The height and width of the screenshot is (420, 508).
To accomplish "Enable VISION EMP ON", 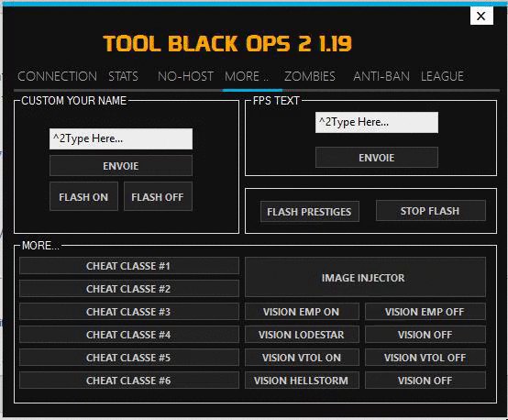I will (x=302, y=312).
